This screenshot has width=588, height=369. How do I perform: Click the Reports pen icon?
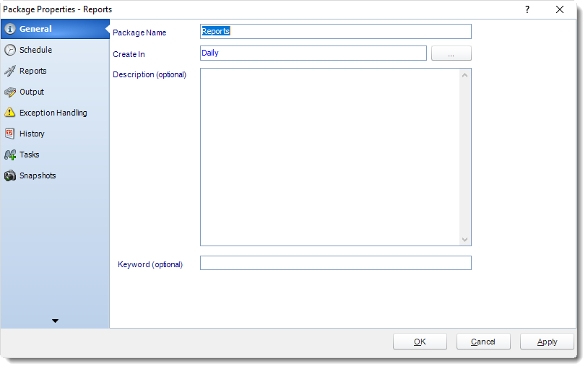coord(10,71)
